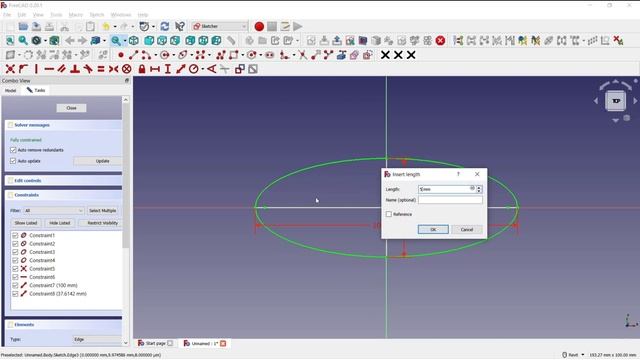Apply Horizontal distance constraint icon
The width and height of the screenshot is (640, 360).
(x=155, y=69)
